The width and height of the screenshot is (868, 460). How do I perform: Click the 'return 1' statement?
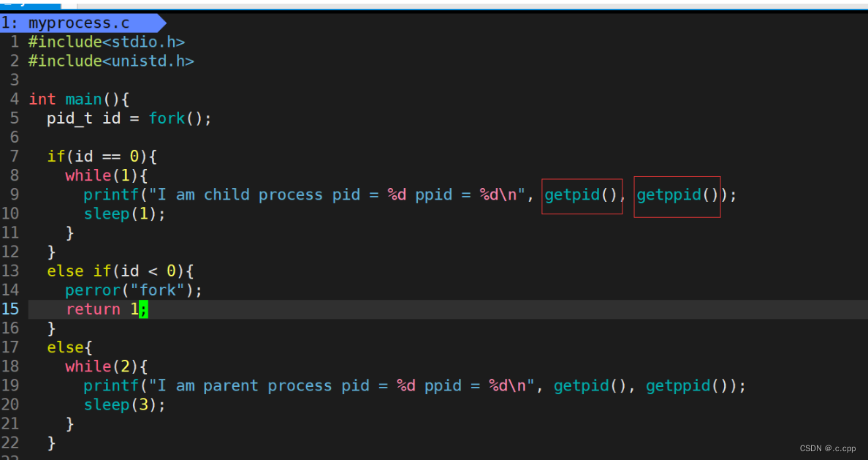(102, 309)
